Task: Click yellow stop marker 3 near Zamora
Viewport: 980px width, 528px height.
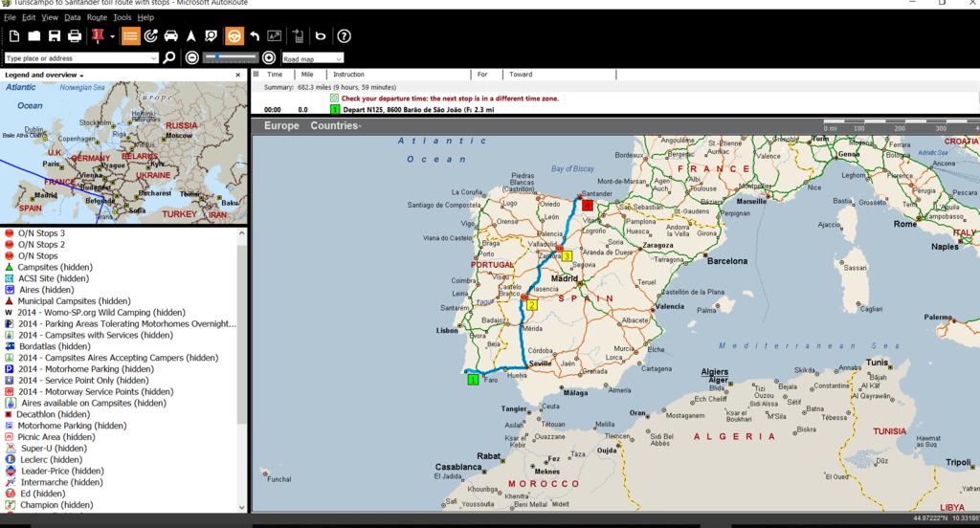Action: 567,256
